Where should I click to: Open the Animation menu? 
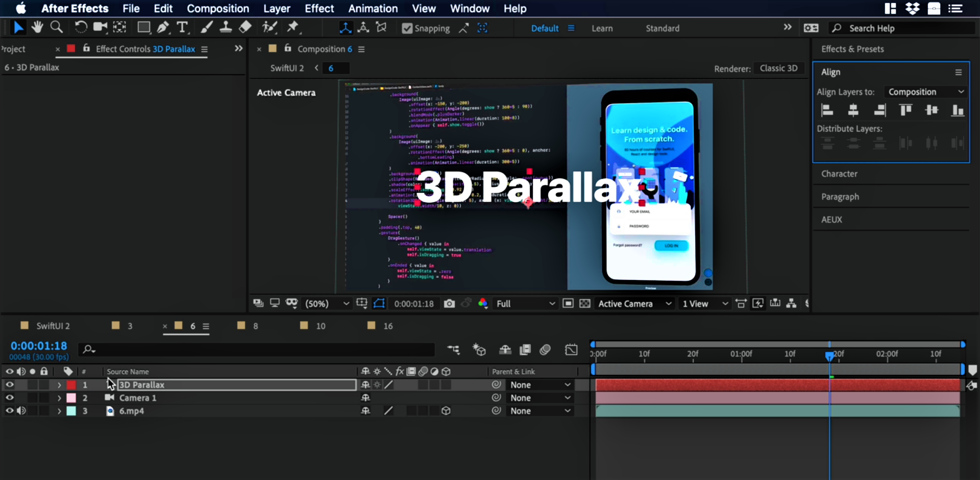(x=373, y=9)
